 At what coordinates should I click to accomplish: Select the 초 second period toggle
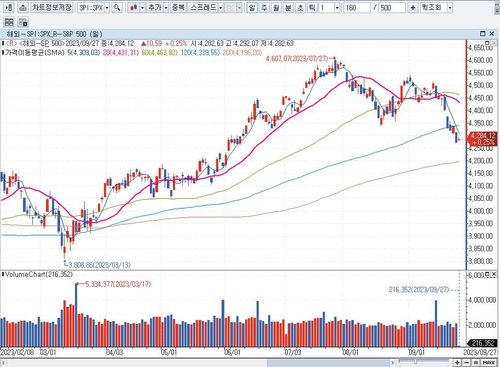300,7
